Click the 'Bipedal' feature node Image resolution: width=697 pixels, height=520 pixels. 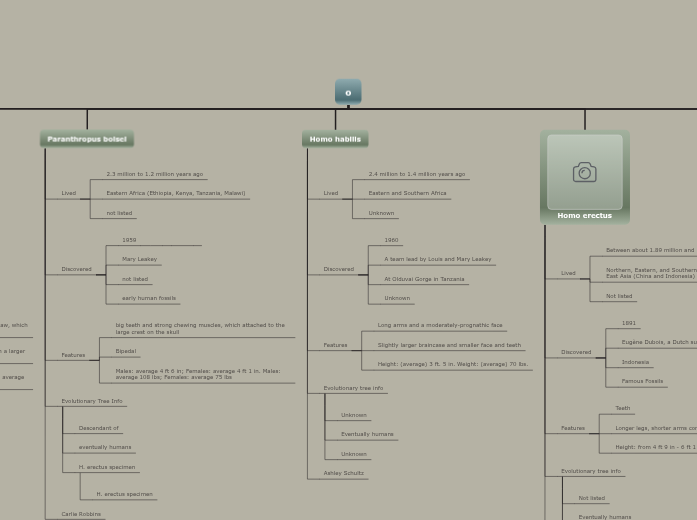tap(125, 351)
